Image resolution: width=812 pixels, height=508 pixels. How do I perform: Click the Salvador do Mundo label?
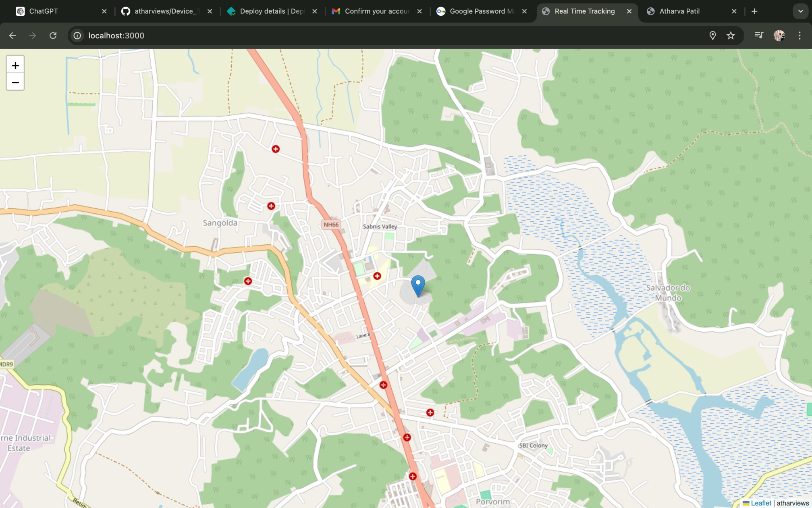(668, 293)
